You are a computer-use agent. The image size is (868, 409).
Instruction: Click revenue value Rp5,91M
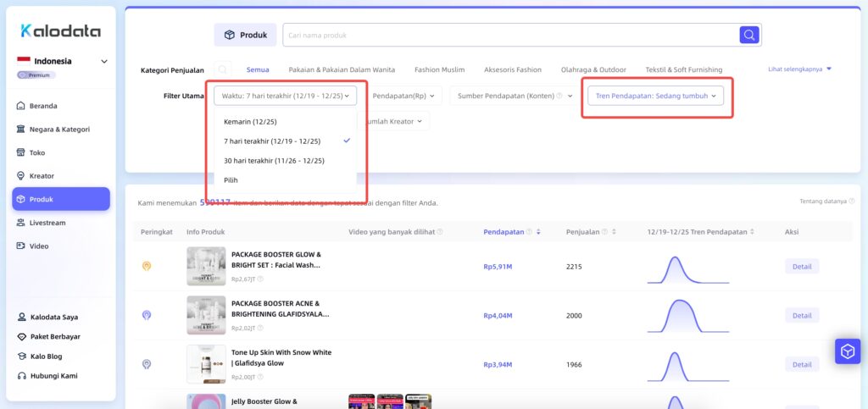tap(498, 267)
